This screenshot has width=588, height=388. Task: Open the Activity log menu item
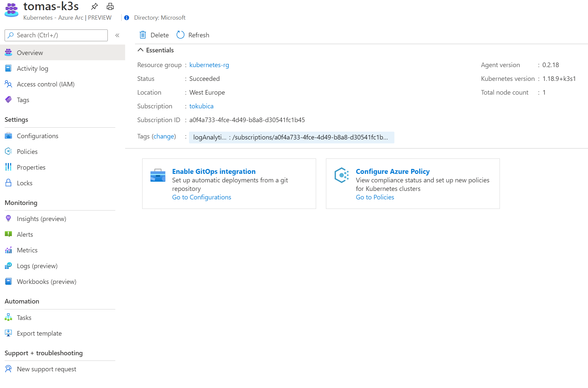point(32,68)
